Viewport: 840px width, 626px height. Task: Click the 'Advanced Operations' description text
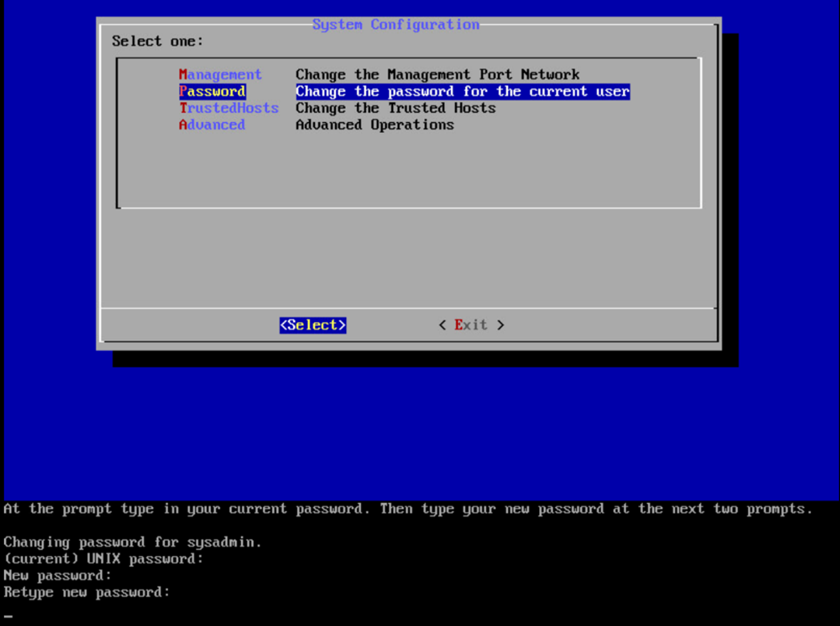tap(374, 125)
